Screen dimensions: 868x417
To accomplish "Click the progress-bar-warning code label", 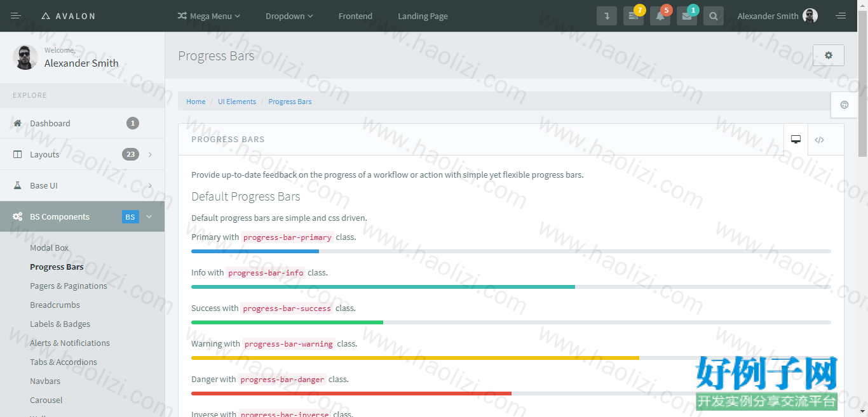I will [x=288, y=344].
